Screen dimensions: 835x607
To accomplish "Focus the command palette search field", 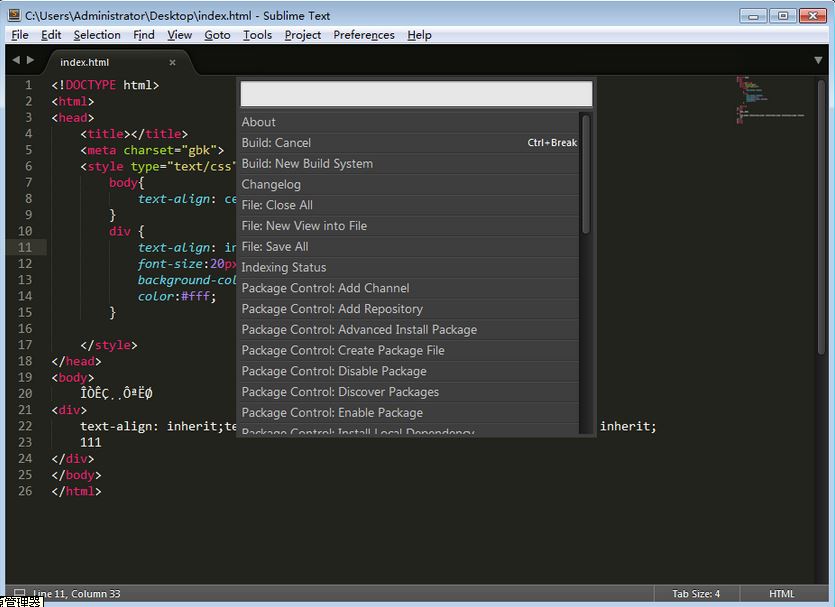I will point(416,94).
